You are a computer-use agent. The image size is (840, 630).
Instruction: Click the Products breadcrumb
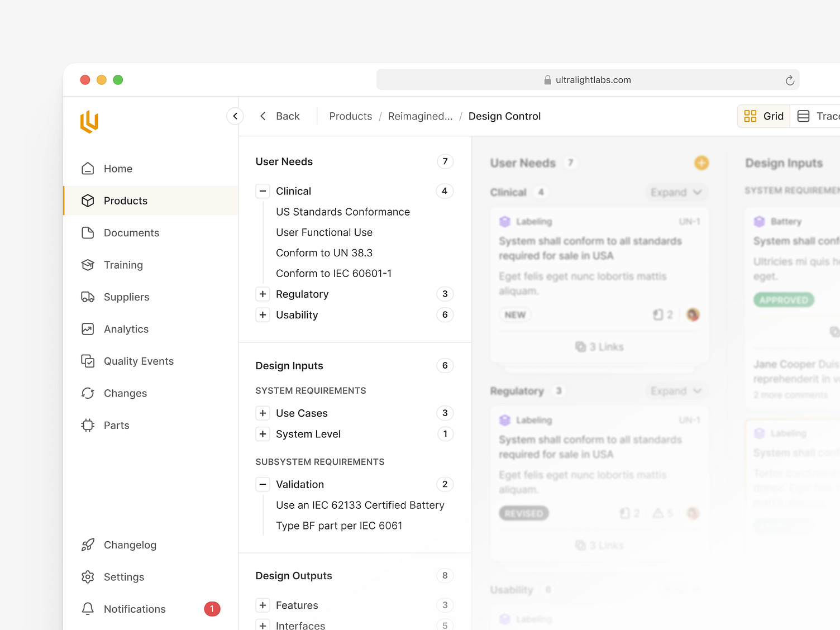(350, 116)
